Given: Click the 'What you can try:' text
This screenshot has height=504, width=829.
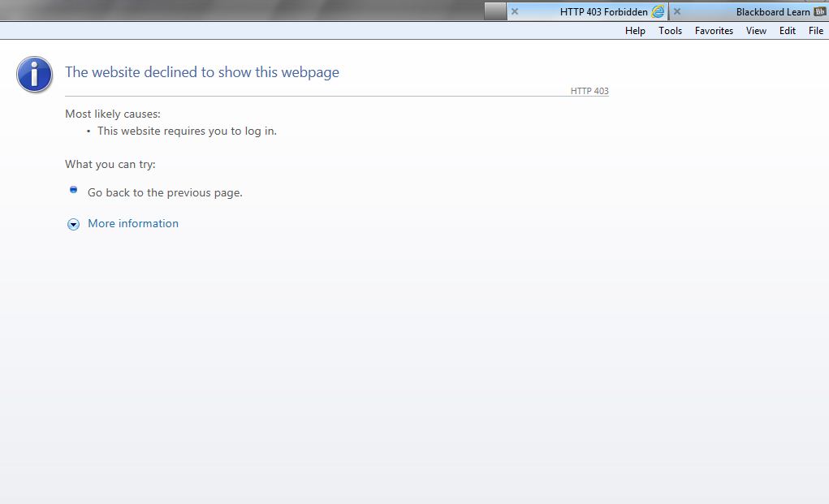Looking at the screenshot, I should tap(110, 164).
